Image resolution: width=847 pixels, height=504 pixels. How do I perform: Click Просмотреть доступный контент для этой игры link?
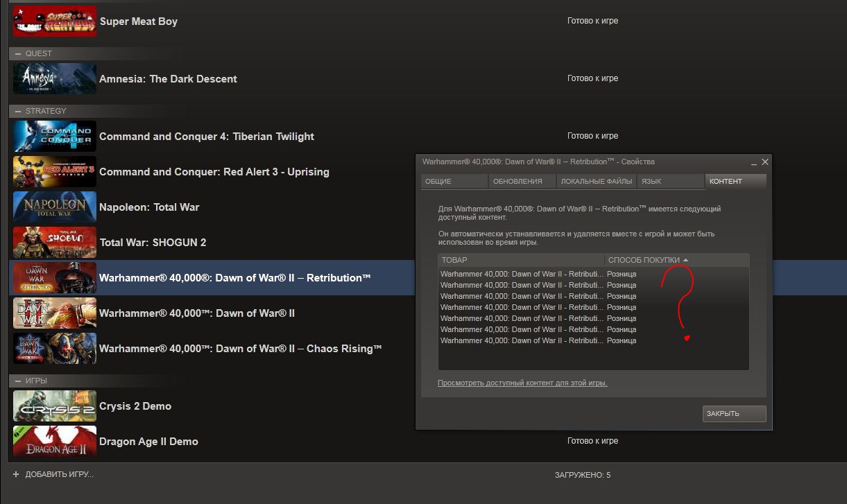coord(522,383)
